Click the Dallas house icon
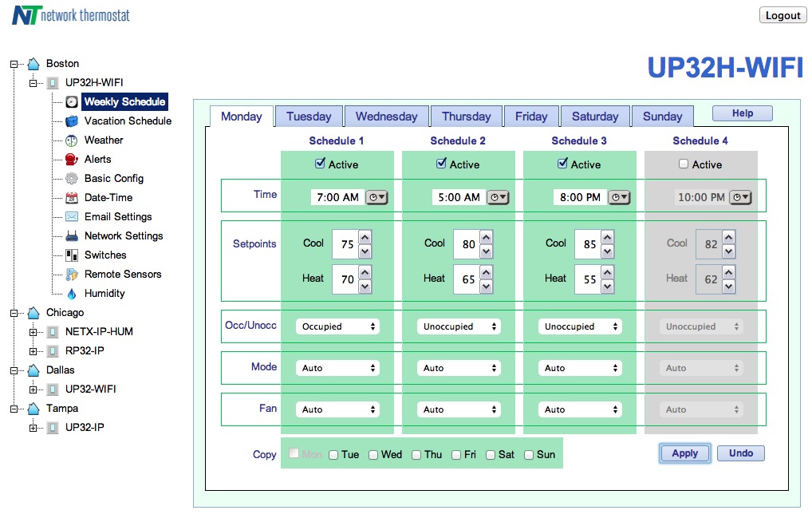This screenshot has width=812, height=518. 34,370
